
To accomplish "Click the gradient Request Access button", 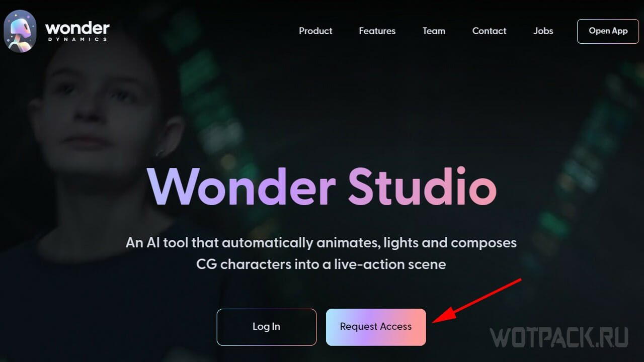I will [376, 327].
